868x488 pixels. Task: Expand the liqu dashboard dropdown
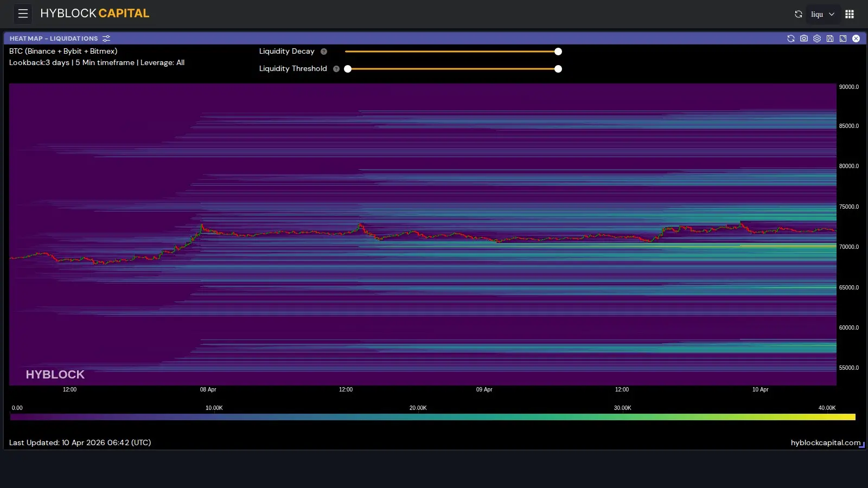822,14
